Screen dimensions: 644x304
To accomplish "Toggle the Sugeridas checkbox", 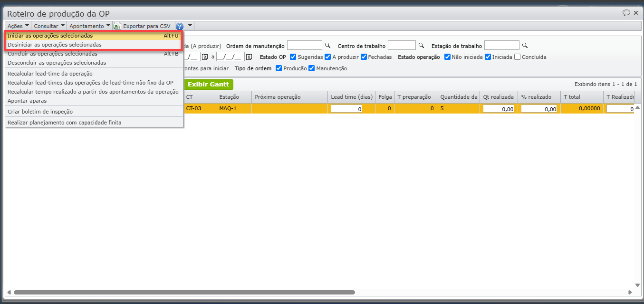I will pyautogui.click(x=293, y=57).
